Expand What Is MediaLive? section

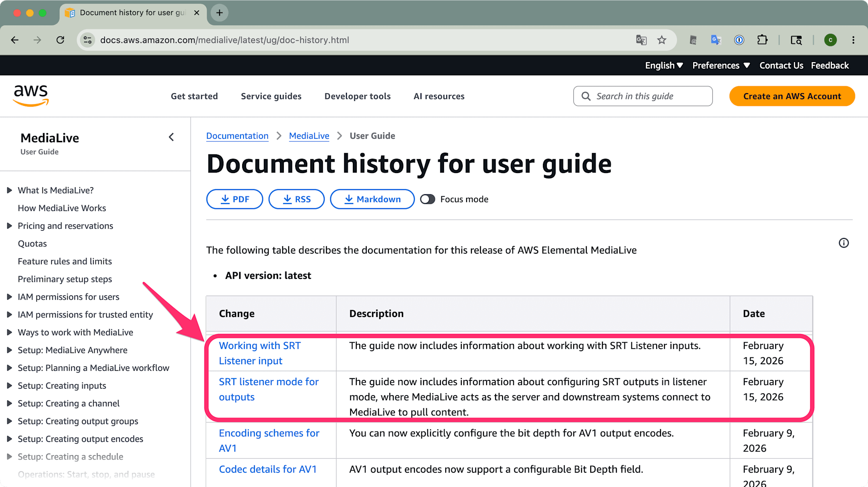pyautogui.click(x=9, y=190)
